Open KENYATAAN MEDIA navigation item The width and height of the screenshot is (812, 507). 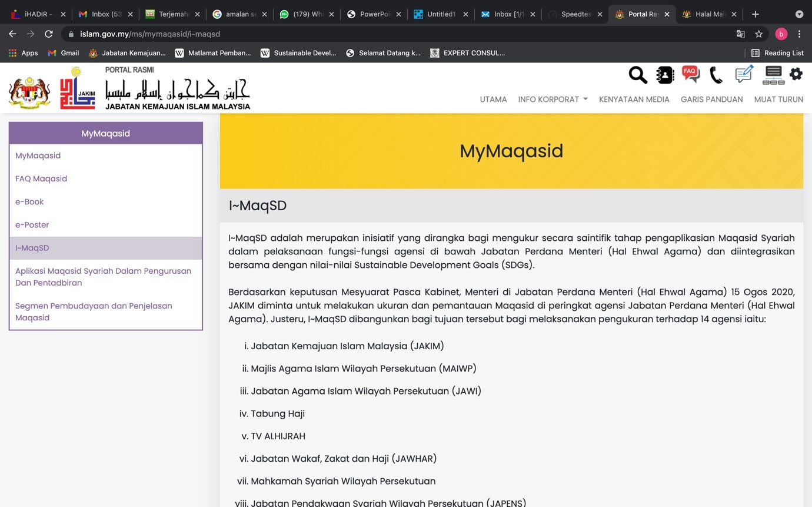[x=634, y=100]
